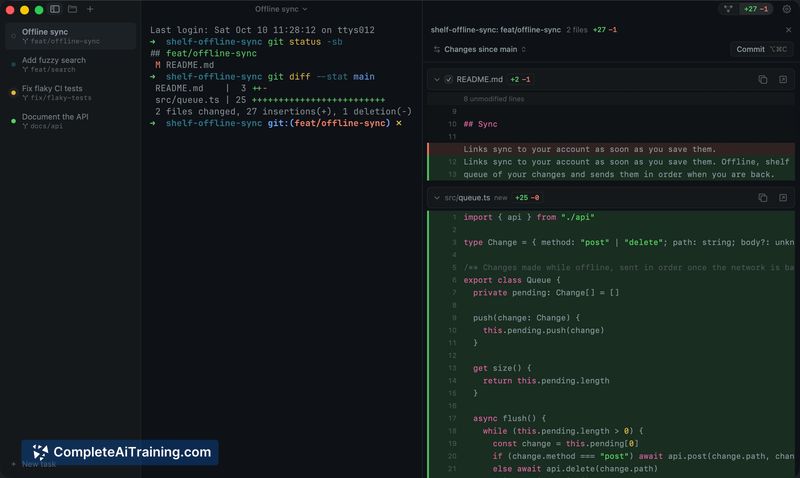Click 'this.pending.push(change)' line
800x478 pixels.
click(611, 331)
